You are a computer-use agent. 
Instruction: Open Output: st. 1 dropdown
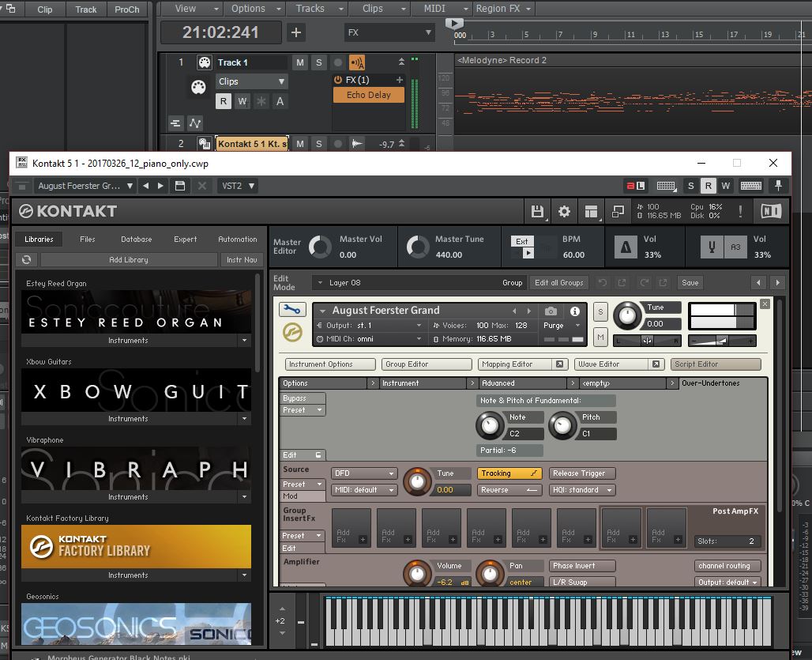coord(369,326)
